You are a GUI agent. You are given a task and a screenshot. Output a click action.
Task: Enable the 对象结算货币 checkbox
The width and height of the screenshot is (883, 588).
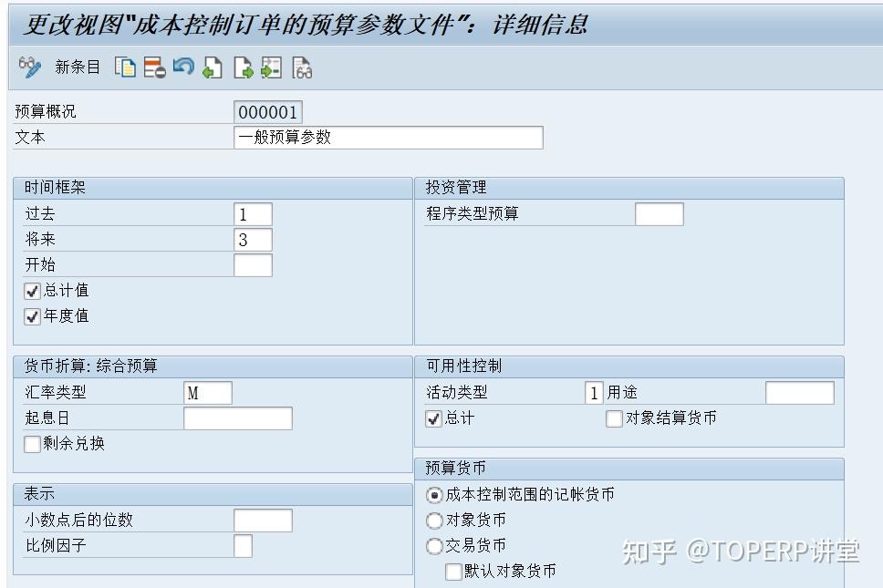click(x=614, y=418)
